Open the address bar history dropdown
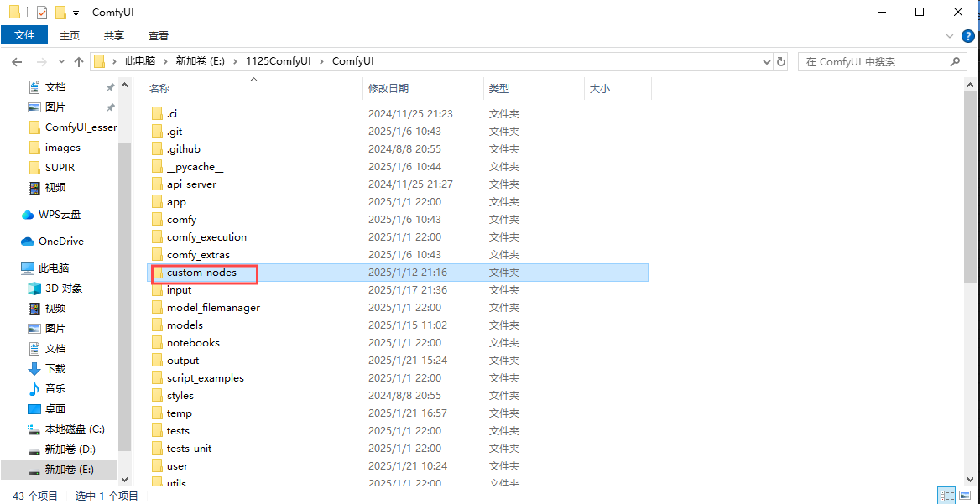980x504 pixels. [x=765, y=61]
